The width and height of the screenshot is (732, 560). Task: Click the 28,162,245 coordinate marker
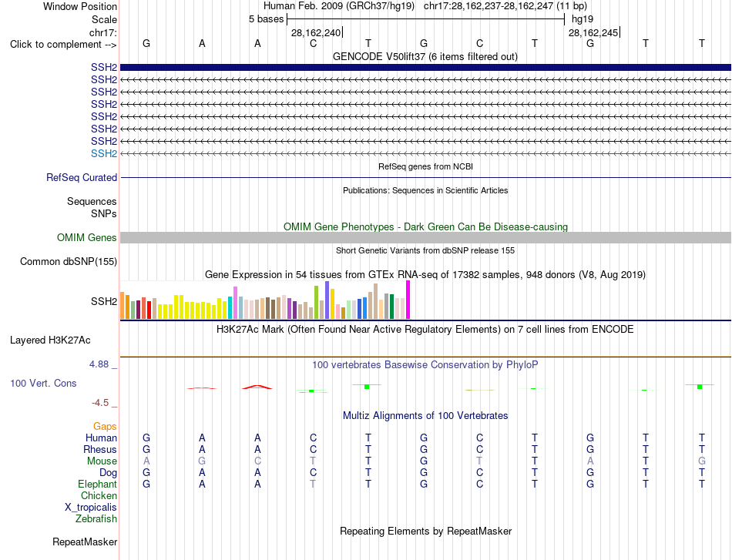[593, 32]
